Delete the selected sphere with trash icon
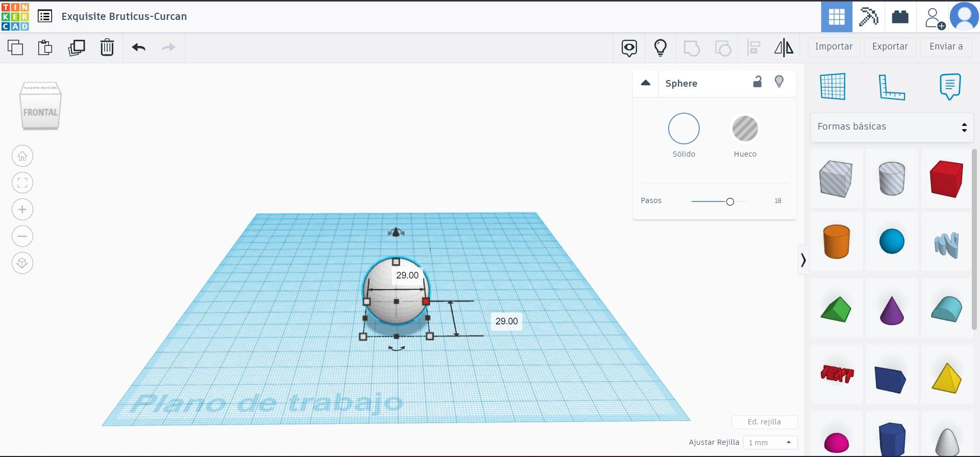980x457 pixels. [x=107, y=47]
